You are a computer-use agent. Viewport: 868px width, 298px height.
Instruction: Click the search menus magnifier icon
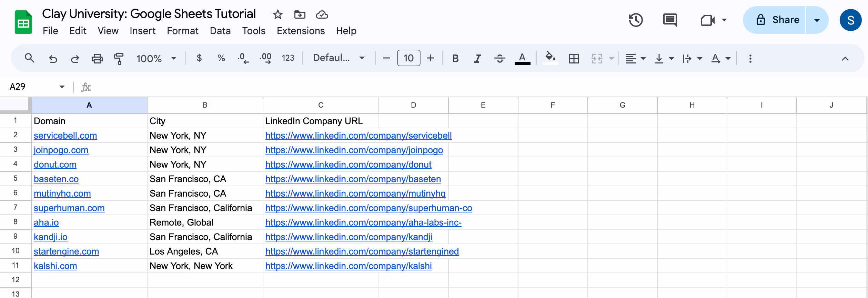[x=30, y=58]
